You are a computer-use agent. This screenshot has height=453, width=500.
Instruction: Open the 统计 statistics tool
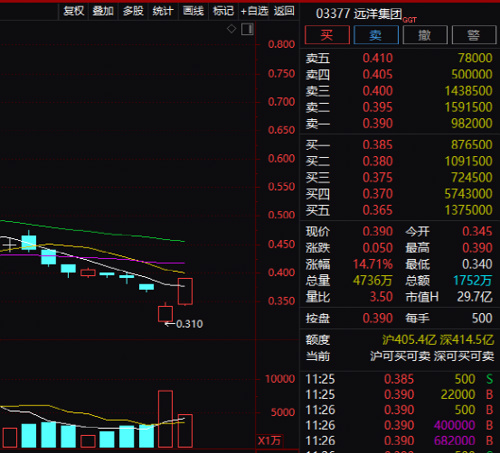coord(163,11)
